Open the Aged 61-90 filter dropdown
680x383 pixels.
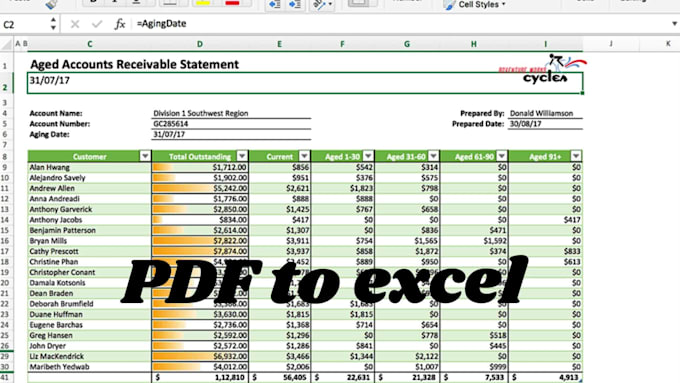(502, 156)
